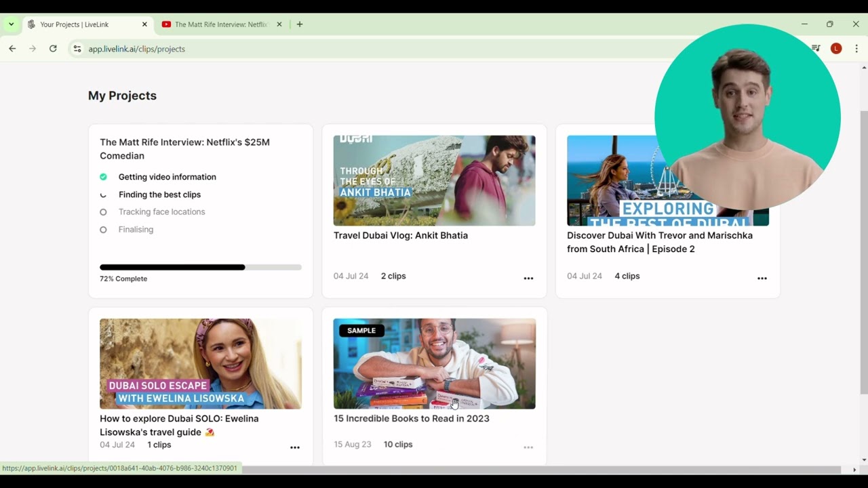Click '15 Aug 23' date on books card
Screen dimensions: 868x488
coord(353,445)
